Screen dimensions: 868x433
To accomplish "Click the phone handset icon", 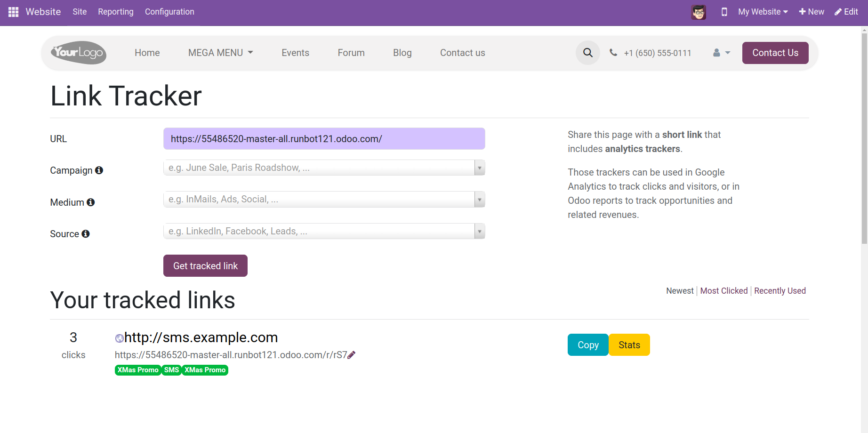I will pos(613,53).
